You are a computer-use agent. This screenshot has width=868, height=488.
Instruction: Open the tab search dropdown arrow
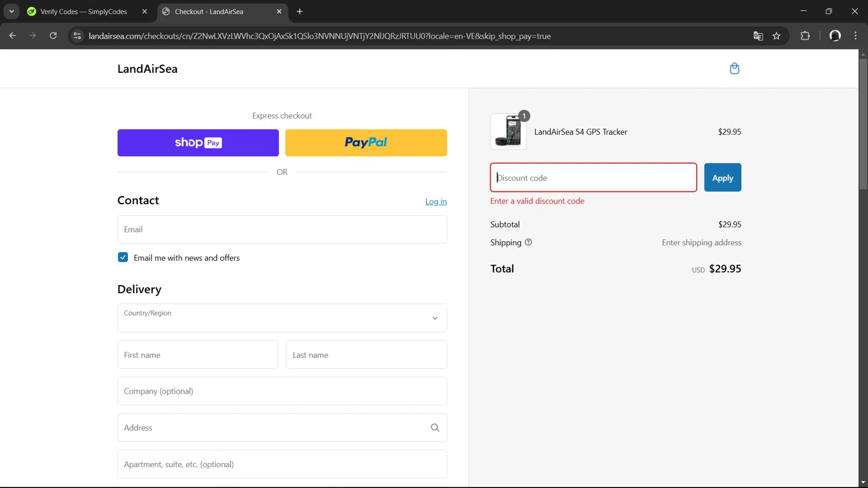[x=12, y=12]
